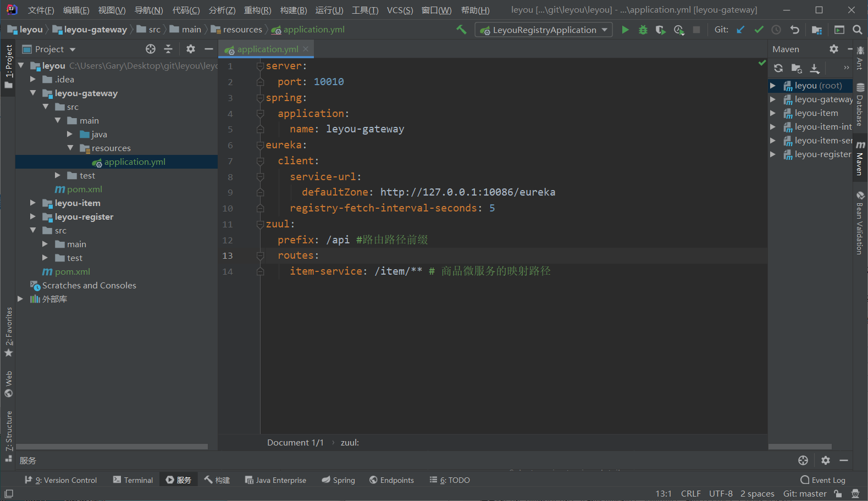Start debugging with the bug icon
Screen dimensions: 868x501
click(643, 30)
